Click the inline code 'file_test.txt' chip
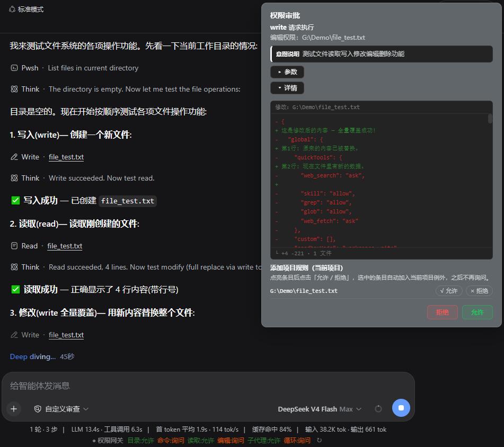Viewport: 504px width, 447px height. 128,201
